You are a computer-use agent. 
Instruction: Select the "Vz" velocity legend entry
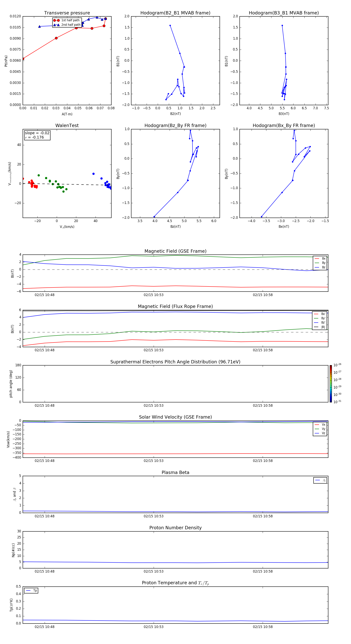(x=320, y=433)
